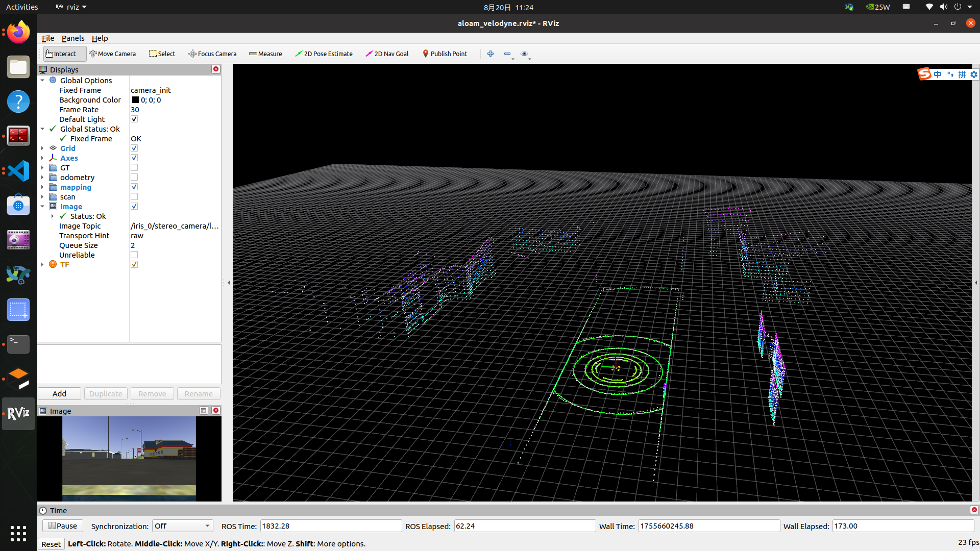Close the Image panel
The image size is (980, 551).
[216, 410]
